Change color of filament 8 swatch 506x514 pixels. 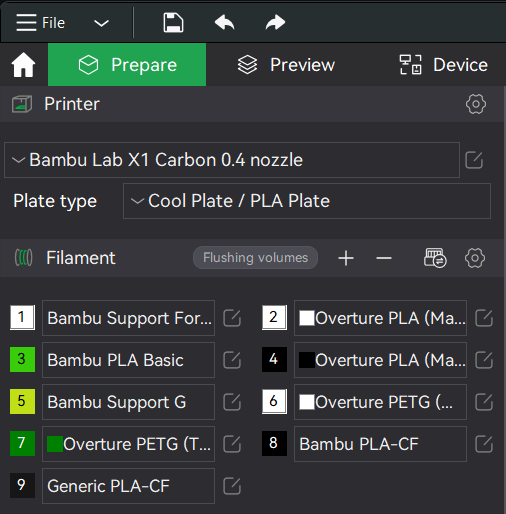(x=274, y=443)
